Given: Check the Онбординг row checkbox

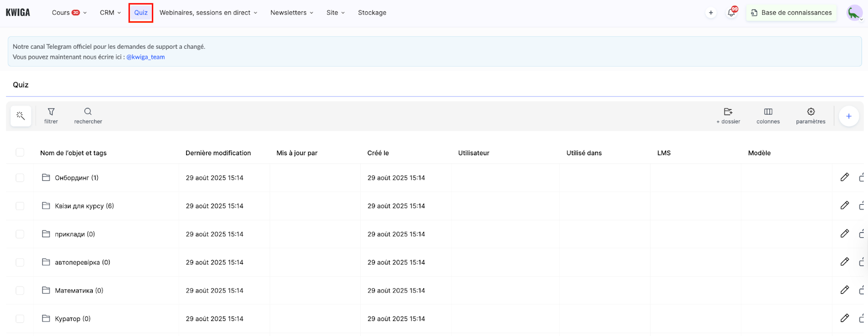Looking at the screenshot, I should tap(20, 177).
